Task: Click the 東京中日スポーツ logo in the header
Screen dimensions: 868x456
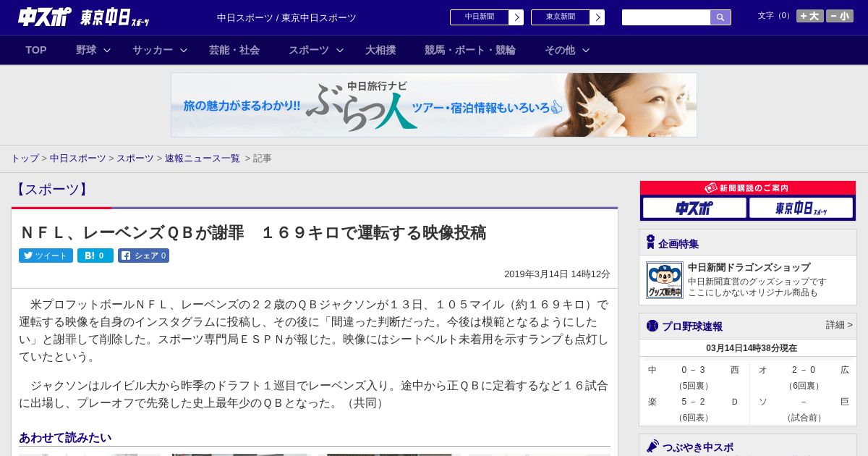Action: click(x=115, y=17)
